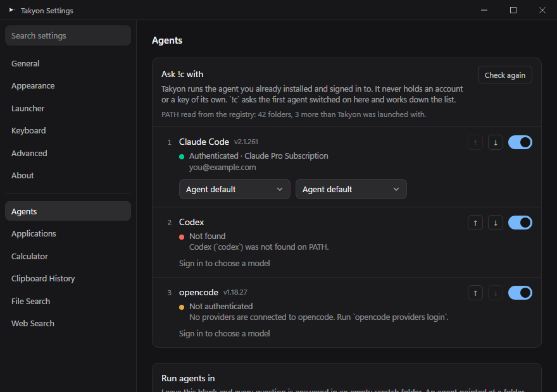Open second Agent default dropdown for Claude Code
Screen dimensions: 557x392
click(x=351, y=189)
